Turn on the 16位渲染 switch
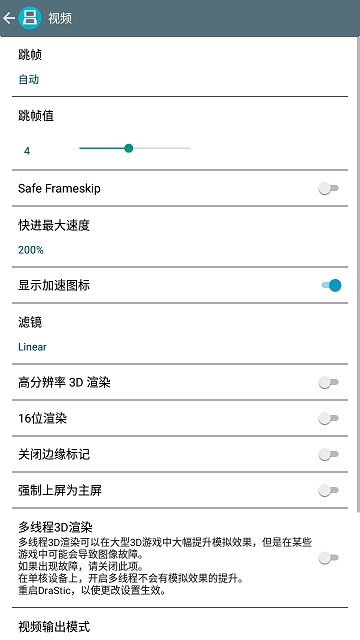360x640 pixels. point(329,418)
